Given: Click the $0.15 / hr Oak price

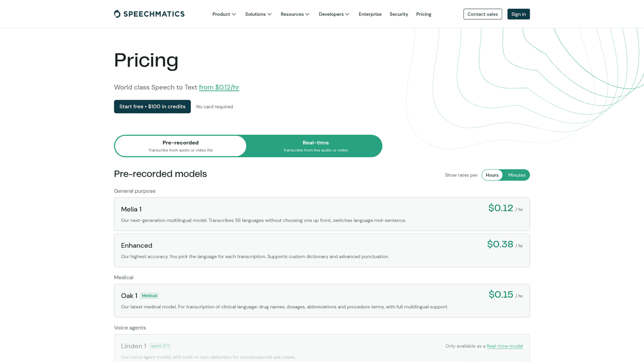Looking at the screenshot, I should (506, 295).
